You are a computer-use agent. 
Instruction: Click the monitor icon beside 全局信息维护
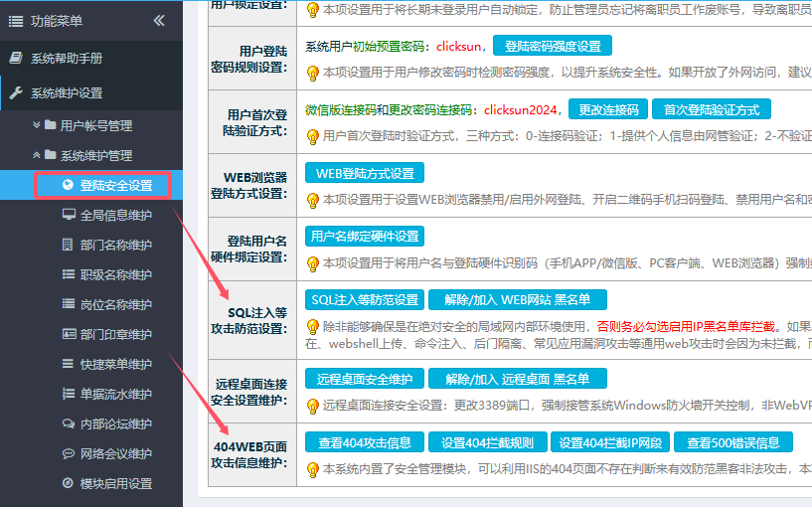[68, 215]
